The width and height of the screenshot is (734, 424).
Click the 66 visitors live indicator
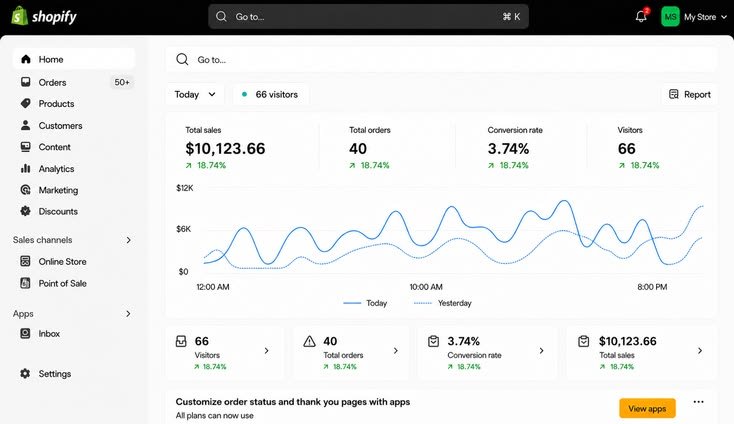[x=270, y=95]
